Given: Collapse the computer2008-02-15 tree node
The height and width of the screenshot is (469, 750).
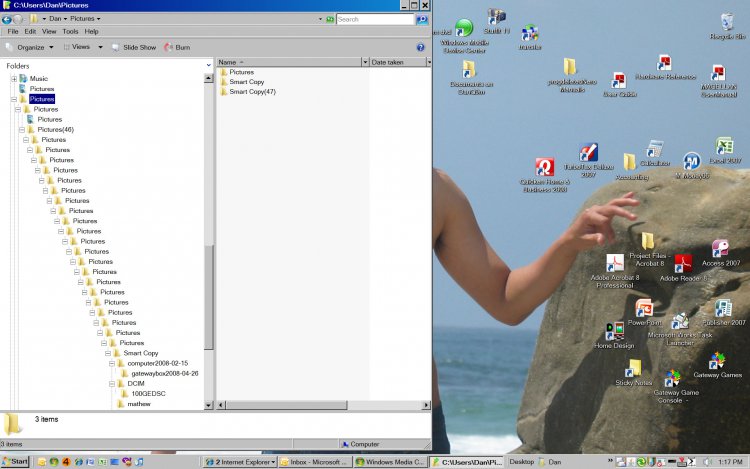Looking at the screenshot, I should pyautogui.click(x=111, y=363).
